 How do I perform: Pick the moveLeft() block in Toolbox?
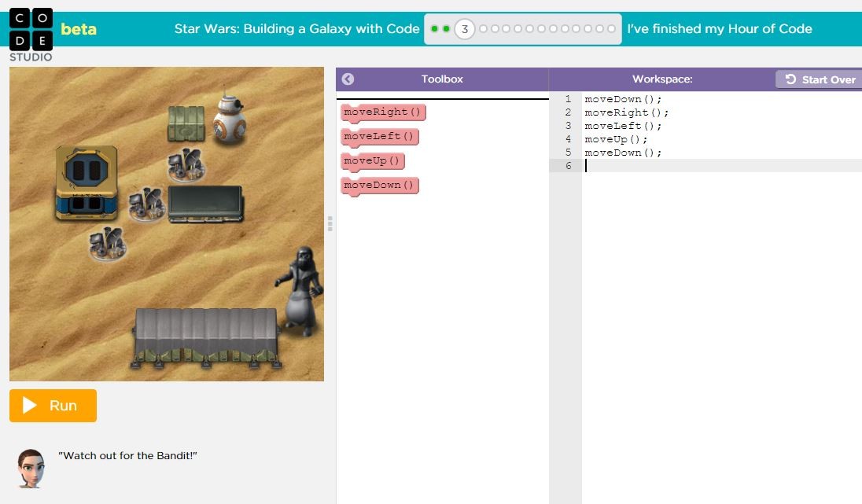[x=379, y=137]
